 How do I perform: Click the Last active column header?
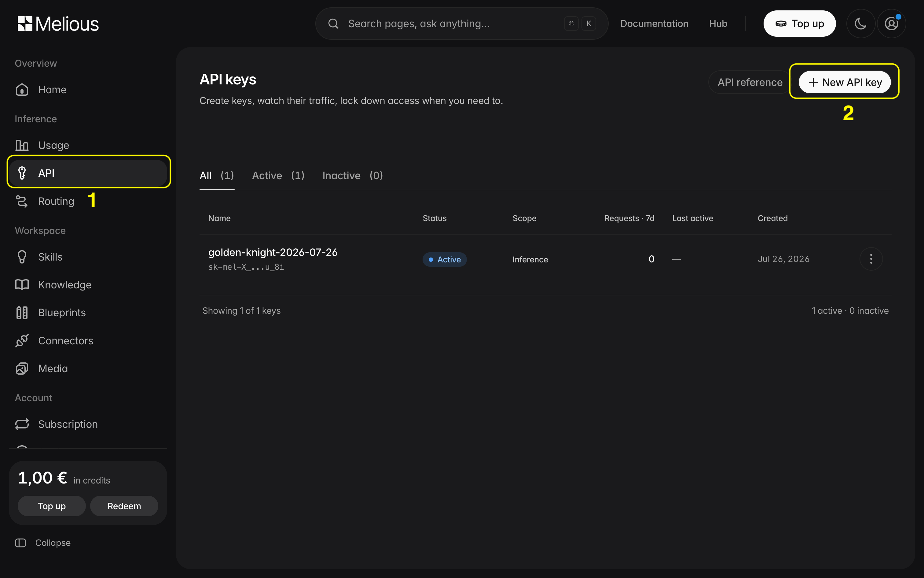tap(693, 218)
